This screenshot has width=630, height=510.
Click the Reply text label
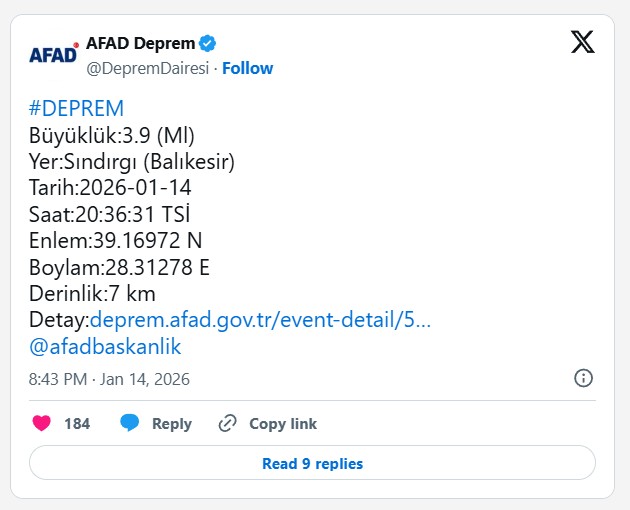point(171,424)
